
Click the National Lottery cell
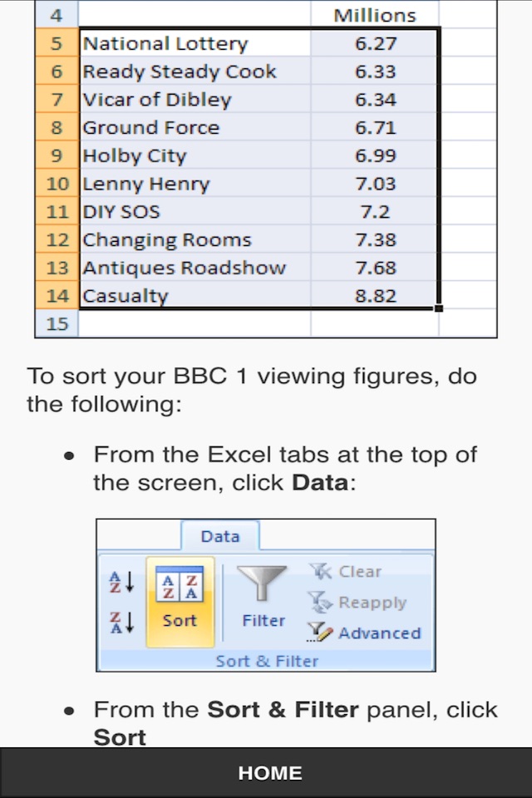click(x=195, y=43)
